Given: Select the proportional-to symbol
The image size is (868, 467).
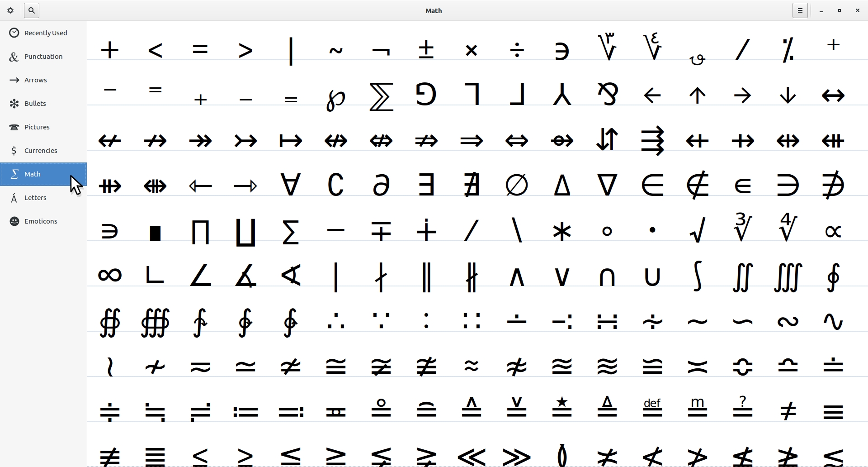Looking at the screenshot, I should tap(833, 231).
